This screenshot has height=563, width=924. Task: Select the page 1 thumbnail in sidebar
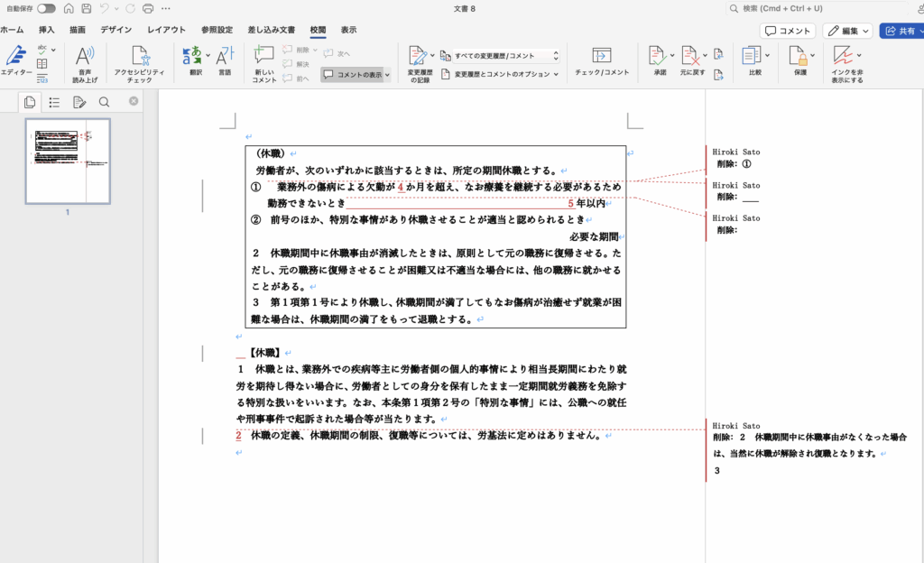click(x=68, y=161)
